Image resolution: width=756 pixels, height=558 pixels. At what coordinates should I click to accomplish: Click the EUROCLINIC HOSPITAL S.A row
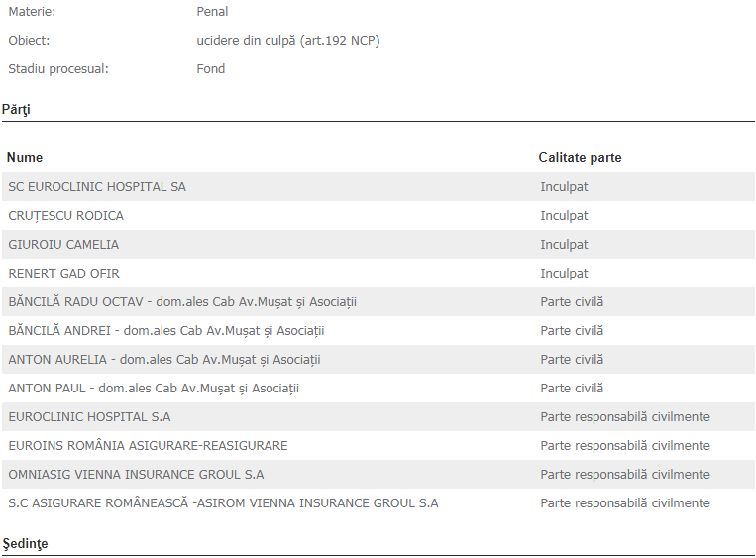point(89,417)
